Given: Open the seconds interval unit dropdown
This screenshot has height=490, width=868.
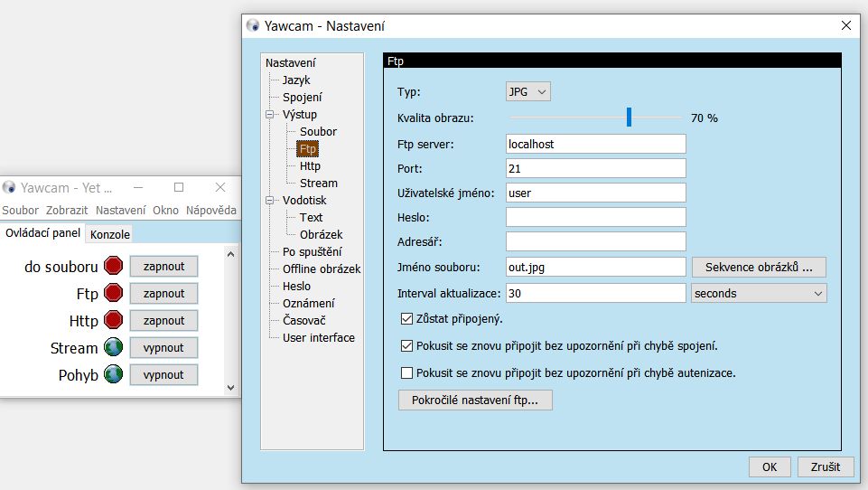Looking at the screenshot, I should click(x=759, y=293).
